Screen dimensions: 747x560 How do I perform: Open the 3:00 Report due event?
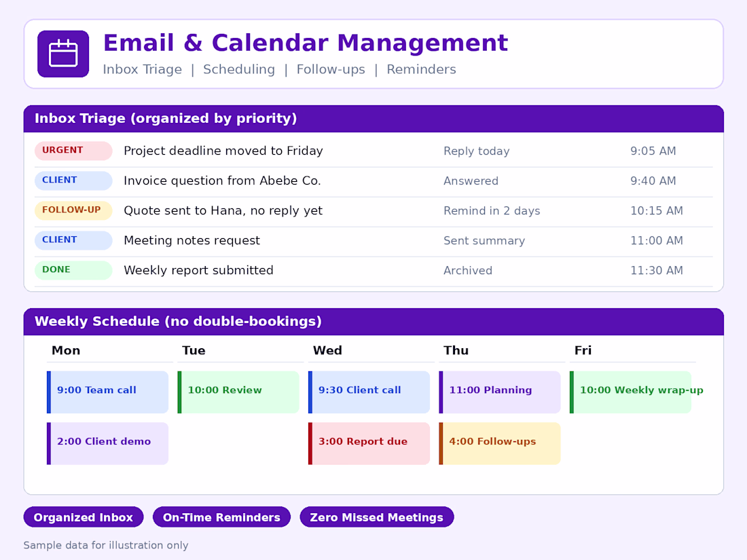click(x=369, y=443)
